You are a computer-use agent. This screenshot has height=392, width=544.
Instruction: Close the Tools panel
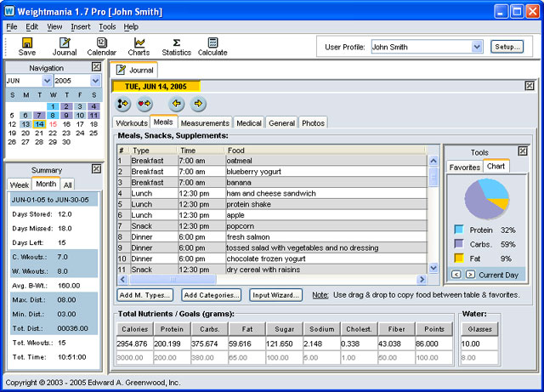pyautogui.click(x=523, y=151)
